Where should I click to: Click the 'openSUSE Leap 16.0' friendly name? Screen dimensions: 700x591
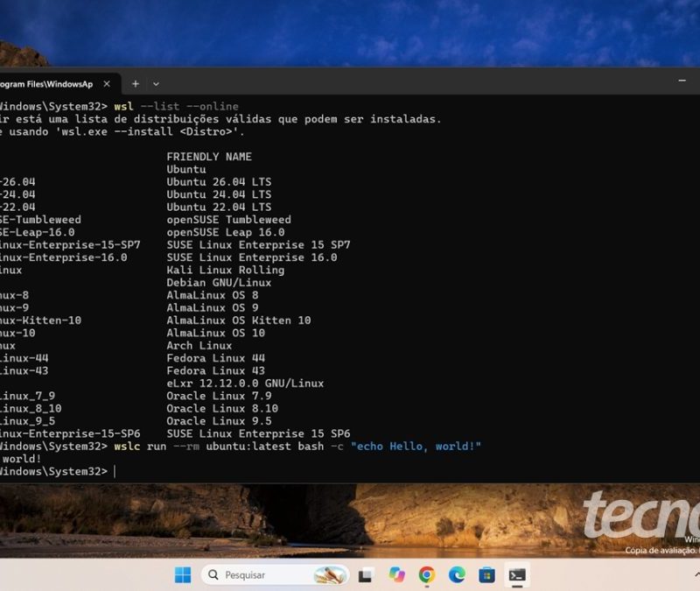pos(226,232)
